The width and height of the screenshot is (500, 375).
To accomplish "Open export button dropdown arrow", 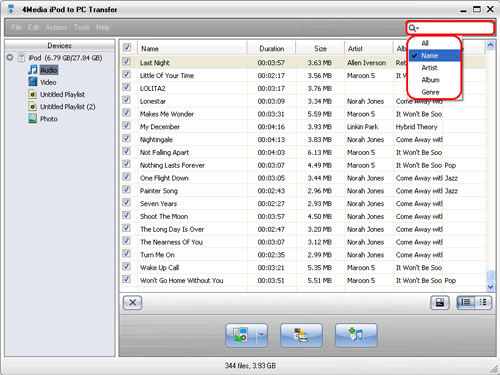I will point(262,335).
